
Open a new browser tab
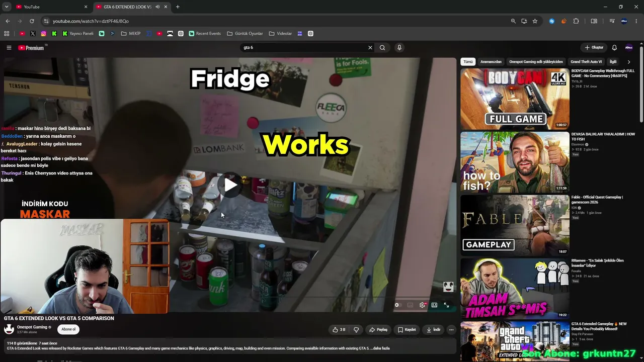point(178,7)
